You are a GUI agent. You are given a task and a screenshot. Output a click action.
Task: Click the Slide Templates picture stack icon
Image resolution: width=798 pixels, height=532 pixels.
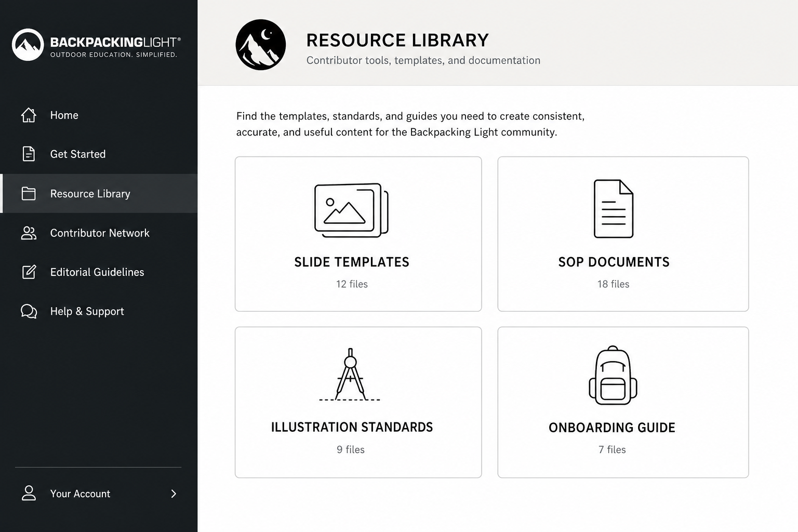click(x=351, y=210)
